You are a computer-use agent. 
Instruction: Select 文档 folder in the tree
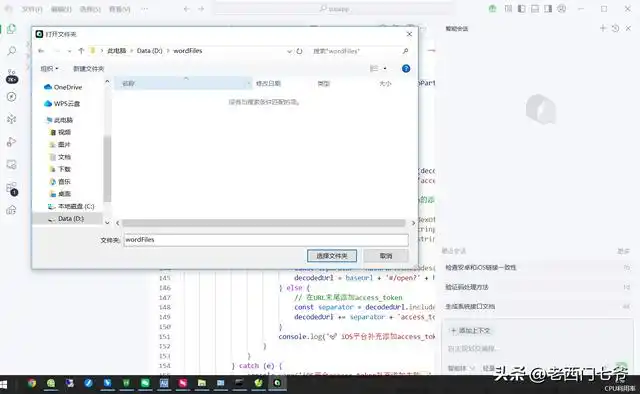60,157
